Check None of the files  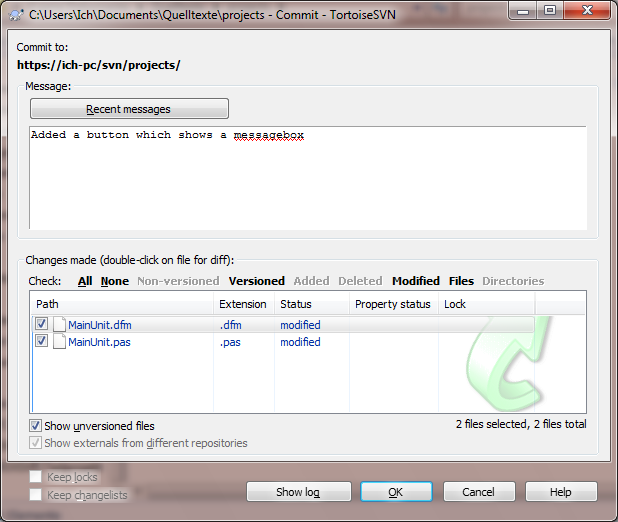[x=115, y=281]
